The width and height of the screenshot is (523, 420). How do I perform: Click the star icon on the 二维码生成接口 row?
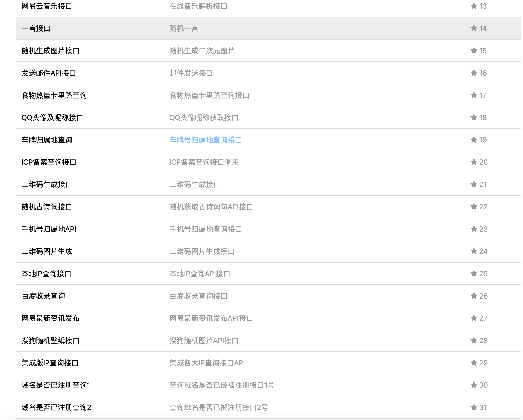tap(474, 184)
